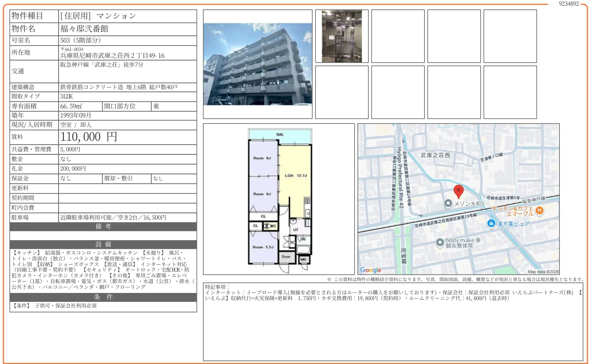The image size is (592, 364).
Task: Click the BAL balcony area in floor plan
Action: tap(280, 135)
